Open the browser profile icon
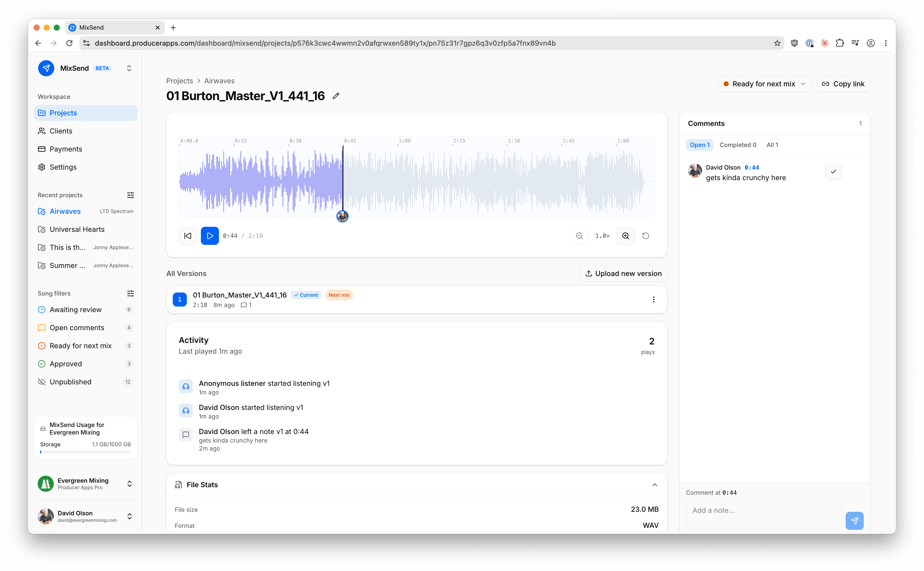Viewport: 924px width, 571px height. 870,43
